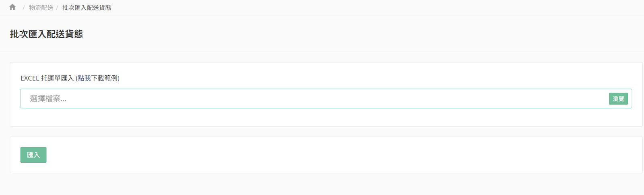Click the first breadcrumb slash after home icon
The height and width of the screenshot is (195, 644).
24,8
